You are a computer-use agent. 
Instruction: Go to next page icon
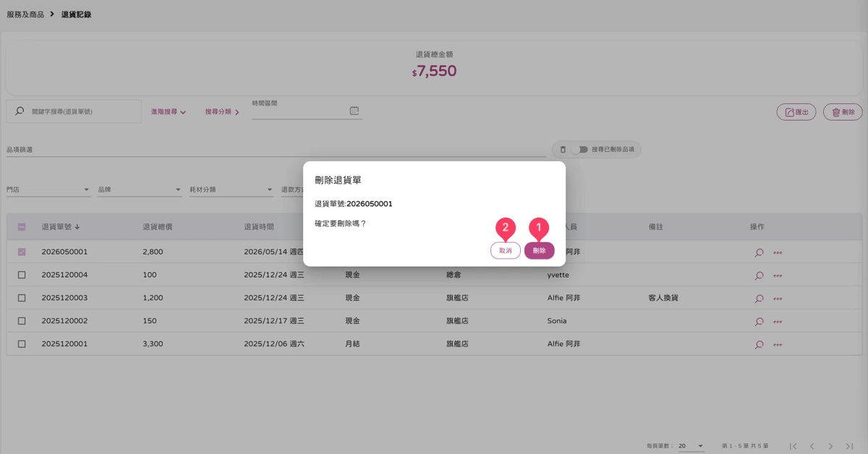[x=831, y=446]
